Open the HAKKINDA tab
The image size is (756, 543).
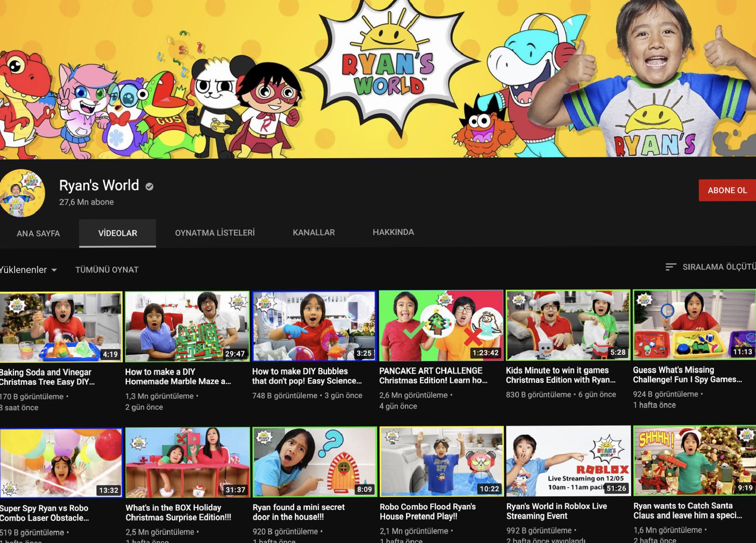tap(393, 232)
